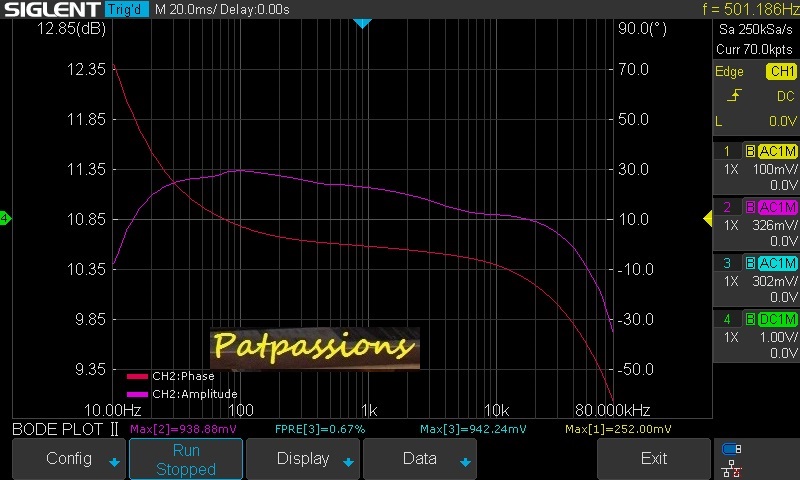Click the Trig'd status indicator

tap(126, 9)
